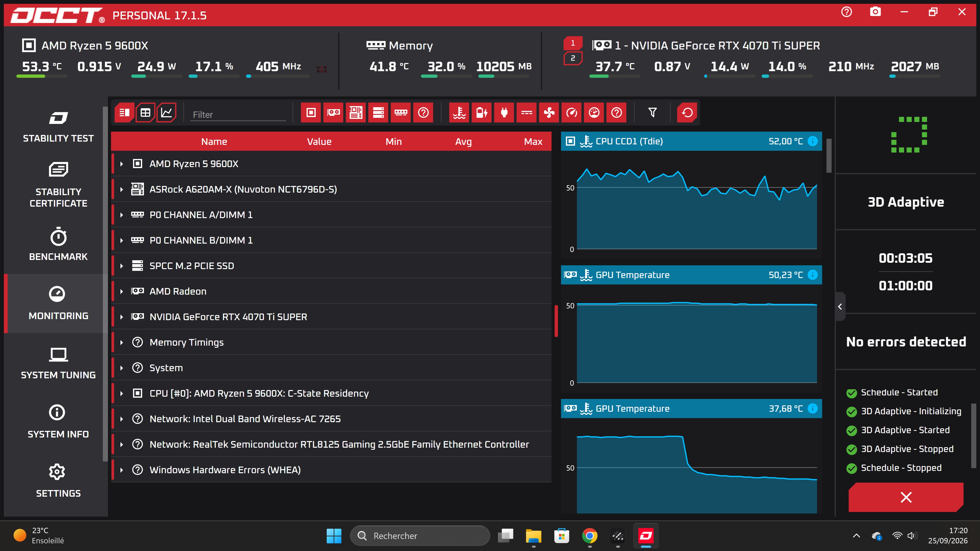Viewport: 980px width, 551px height.
Task: Expand the Windows Hardware Errors (WHEA) row
Action: pos(122,470)
